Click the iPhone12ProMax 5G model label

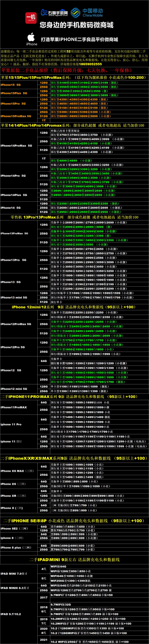[16, 324]
